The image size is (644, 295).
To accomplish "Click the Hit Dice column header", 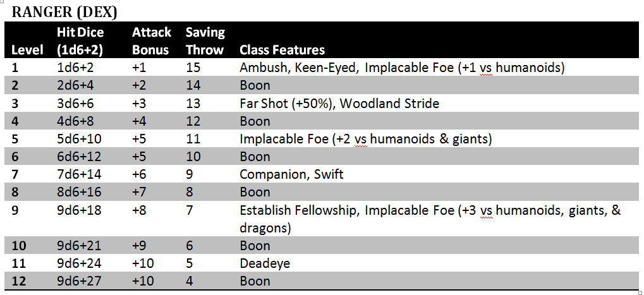I will pos(80,40).
